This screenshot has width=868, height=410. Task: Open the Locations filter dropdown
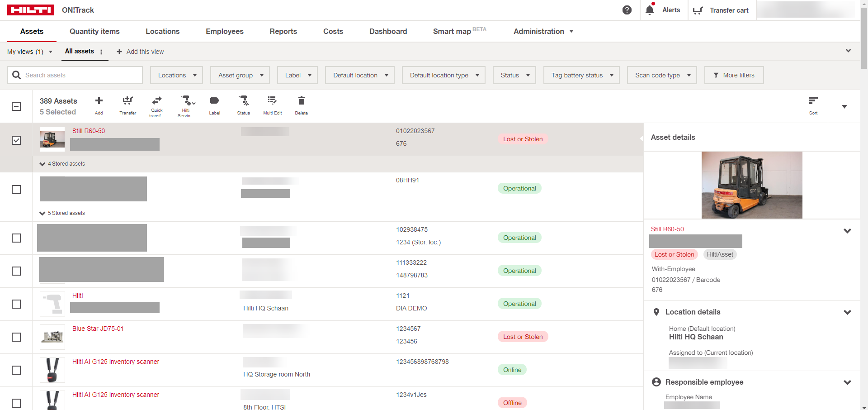click(x=176, y=75)
